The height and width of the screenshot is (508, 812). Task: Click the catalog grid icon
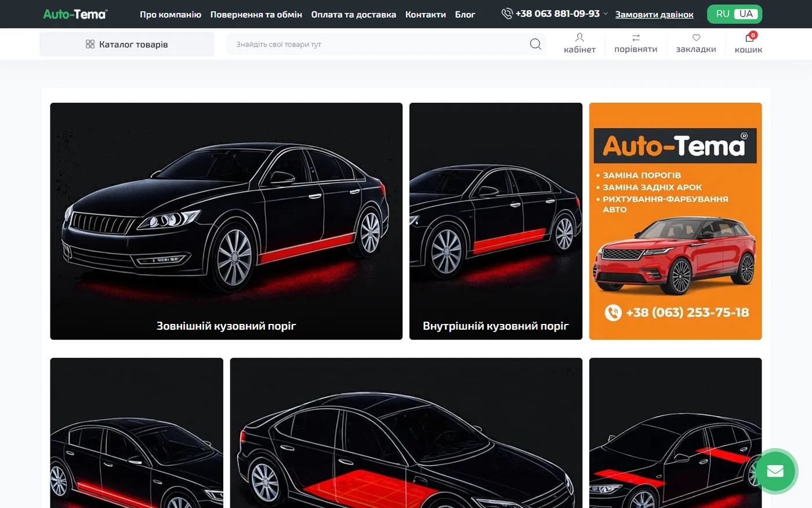coord(90,44)
